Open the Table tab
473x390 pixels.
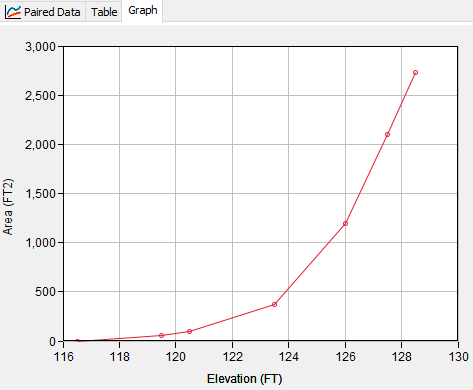point(104,12)
